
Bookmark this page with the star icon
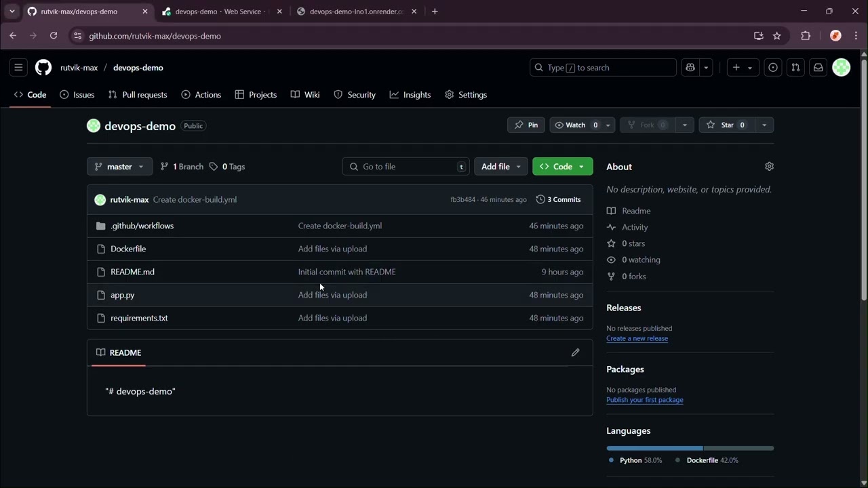777,36
